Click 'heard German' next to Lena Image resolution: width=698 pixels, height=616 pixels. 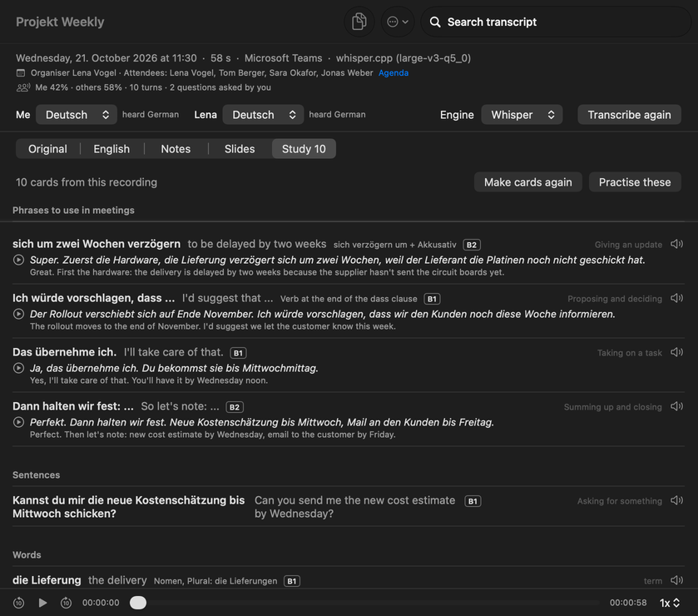point(337,115)
